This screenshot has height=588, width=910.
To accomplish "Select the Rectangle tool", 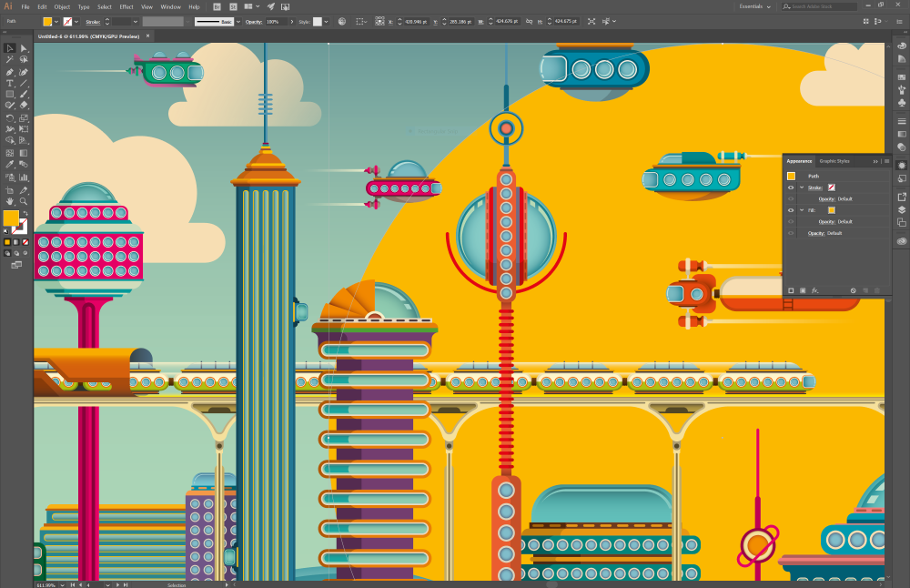I will click(9, 94).
